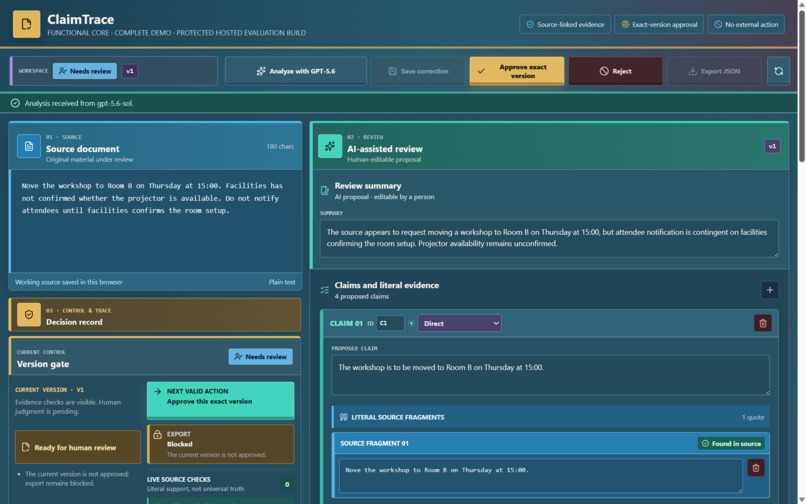This screenshot has height=504, width=806.
Task: Click the Source document panel icon
Action: coord(29,147)
